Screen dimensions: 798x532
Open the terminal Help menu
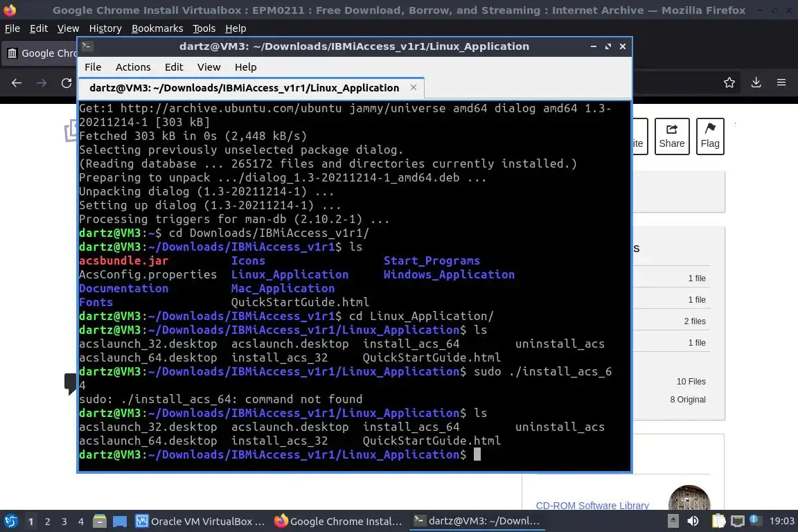245,67
